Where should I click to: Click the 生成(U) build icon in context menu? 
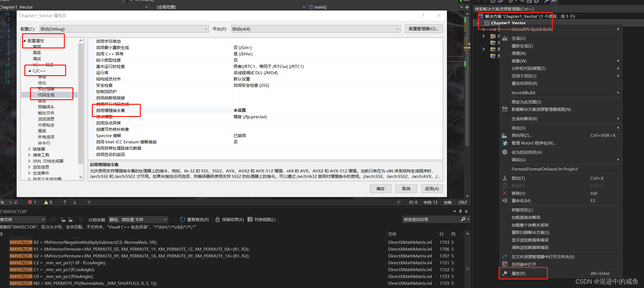tap(504, 38)
